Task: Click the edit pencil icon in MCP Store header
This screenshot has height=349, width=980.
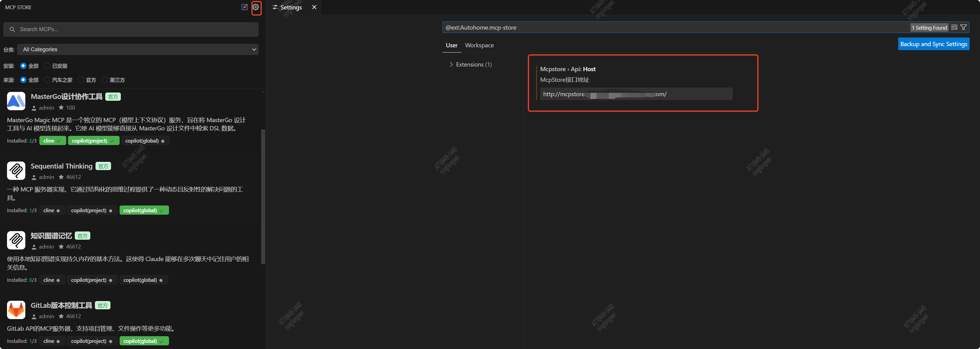Action: (x=245, y=7)
